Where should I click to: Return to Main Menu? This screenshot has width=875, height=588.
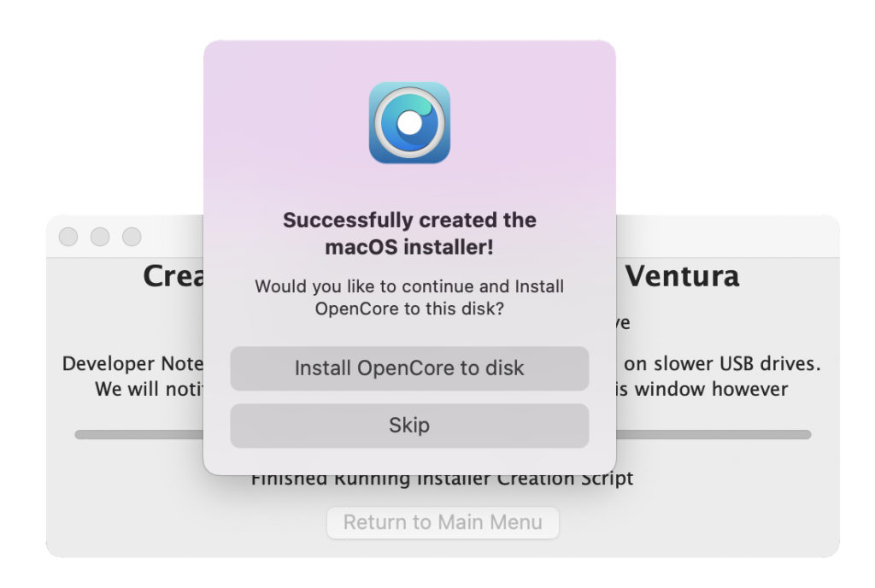click(x=443, y=523)
